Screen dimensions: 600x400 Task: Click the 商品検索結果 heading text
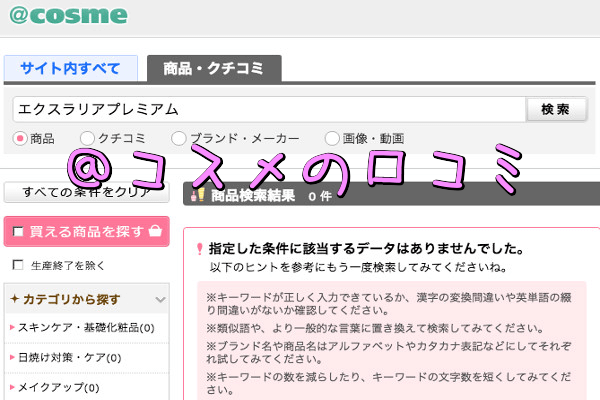pyautogui.click(x=253, y=196)
